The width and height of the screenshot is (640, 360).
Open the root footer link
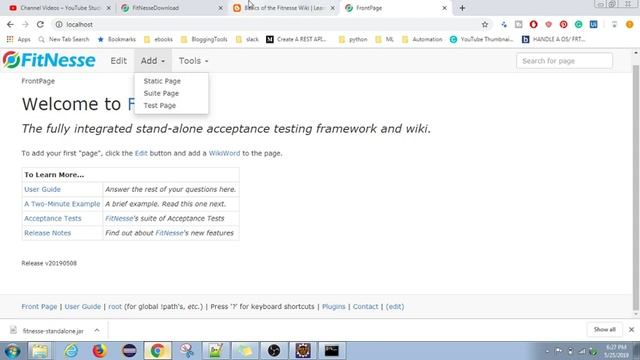tap(115, 307)
